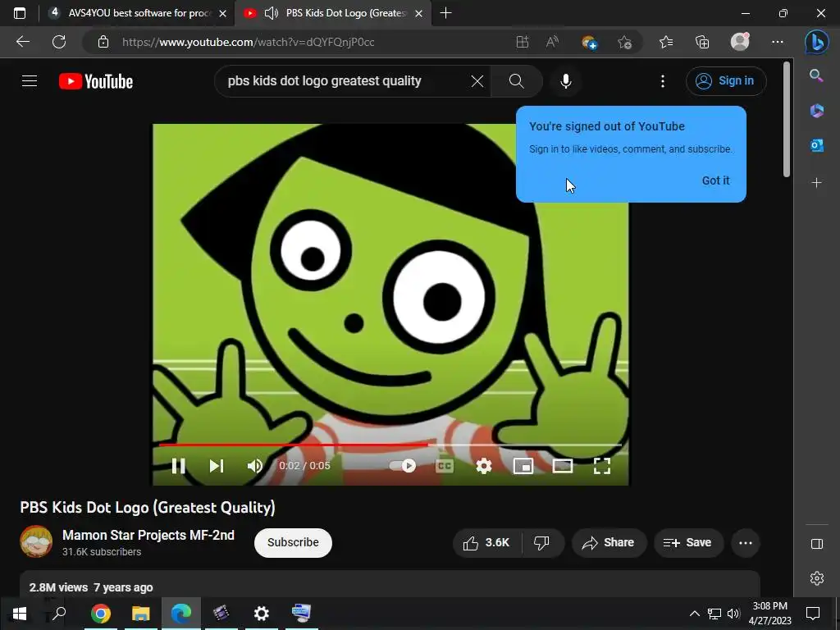Switch to miniplayer mode
This screenshot has height=630, width=840.
pos(523,466)
